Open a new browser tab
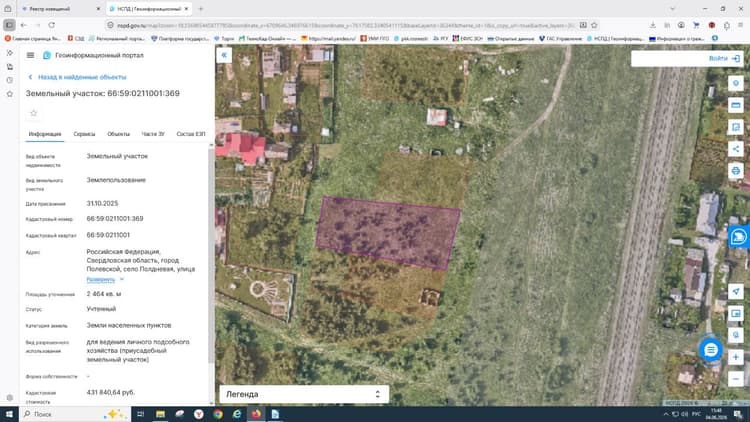750x422 pixels. [201, 9]
